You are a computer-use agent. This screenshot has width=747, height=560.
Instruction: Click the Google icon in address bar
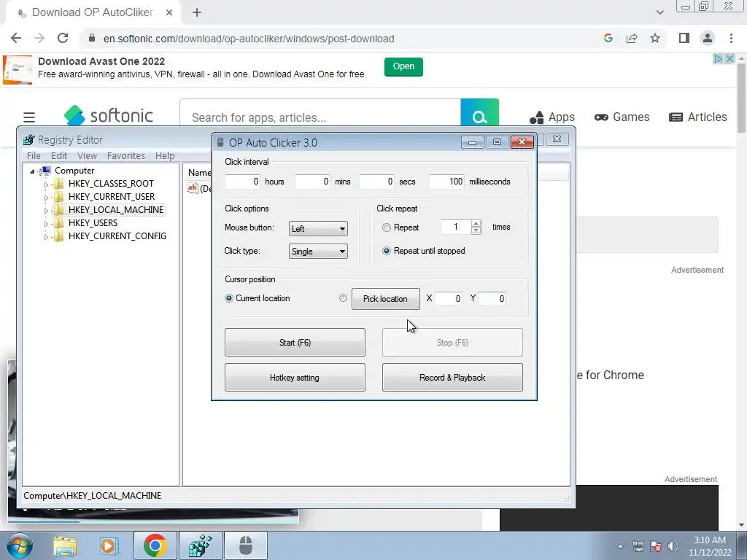608,39
